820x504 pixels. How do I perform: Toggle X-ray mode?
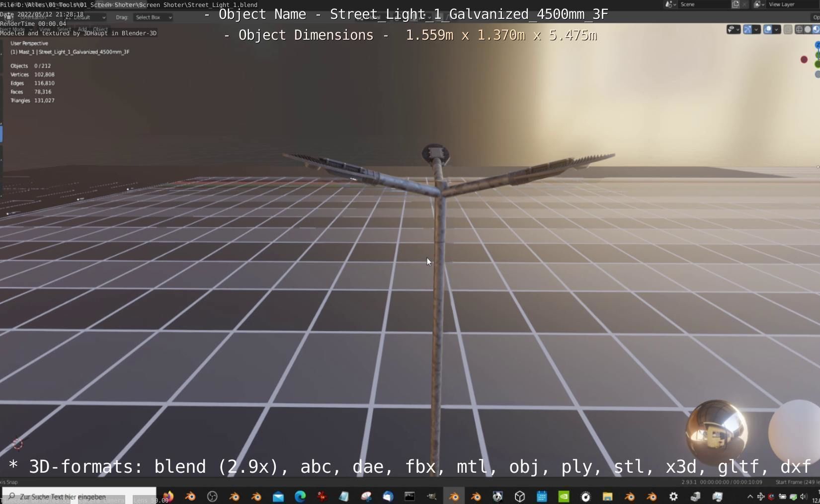coord(788,30)
